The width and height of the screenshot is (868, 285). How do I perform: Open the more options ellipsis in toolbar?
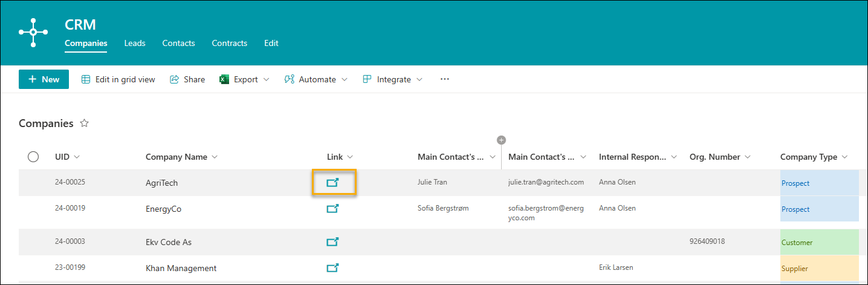pos(445,79)
